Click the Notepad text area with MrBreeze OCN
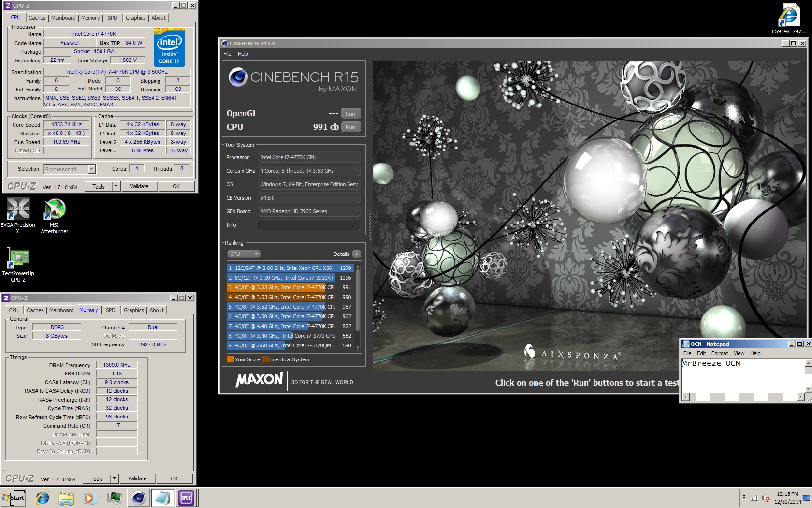The image size is (812, 508). (x=742, y=376)
